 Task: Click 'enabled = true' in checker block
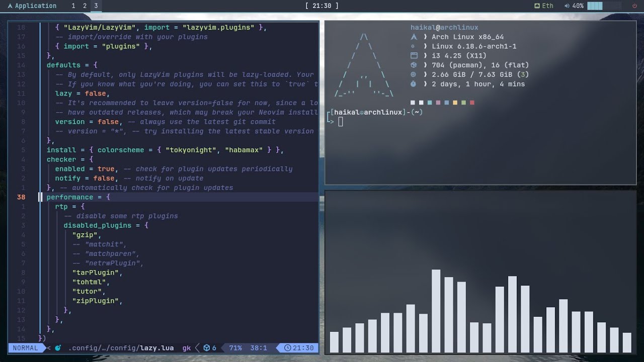(x=85, y=169)
